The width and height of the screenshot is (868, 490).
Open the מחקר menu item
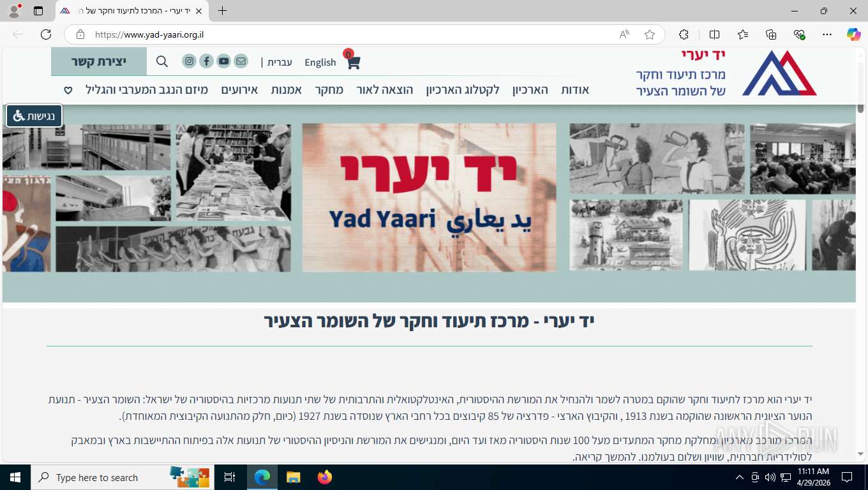329,90
